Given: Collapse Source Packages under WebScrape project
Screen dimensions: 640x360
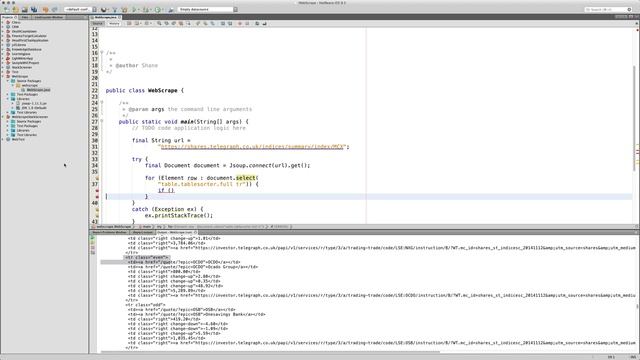Looking at the screenshot, I should pyautogui.click(x=8, y=81).
